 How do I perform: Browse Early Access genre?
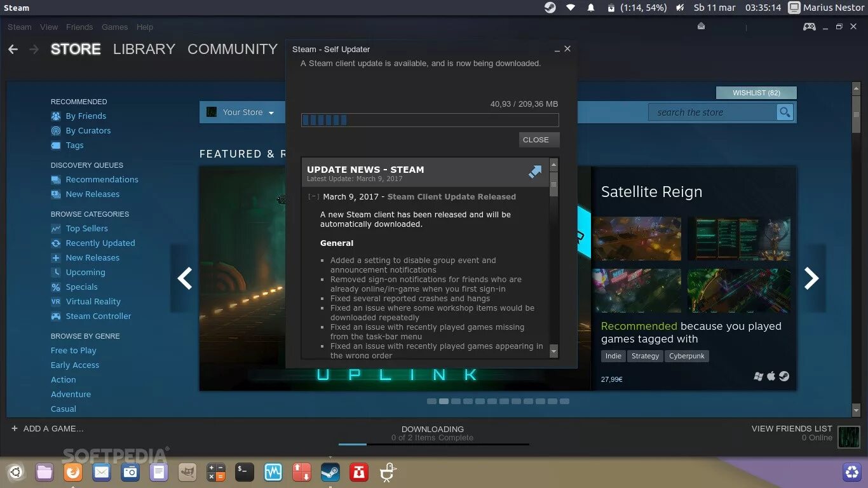(x=75, y=365)
